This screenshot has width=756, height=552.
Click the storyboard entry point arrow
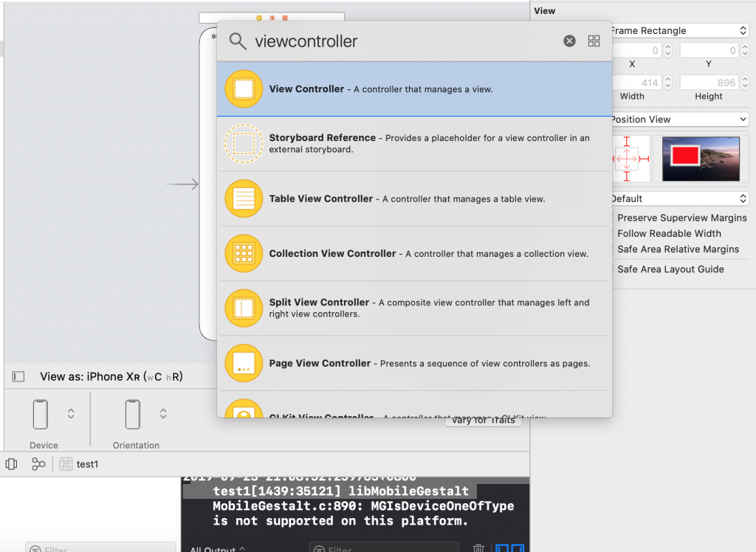coord(182,184)
